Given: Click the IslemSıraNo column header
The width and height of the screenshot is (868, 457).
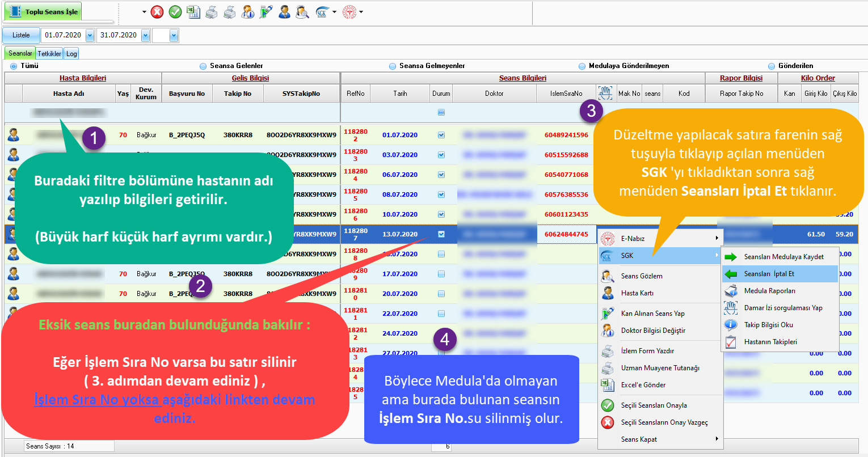Looking at the screenshot, I should pyautogui.click(x=566, y=94).
